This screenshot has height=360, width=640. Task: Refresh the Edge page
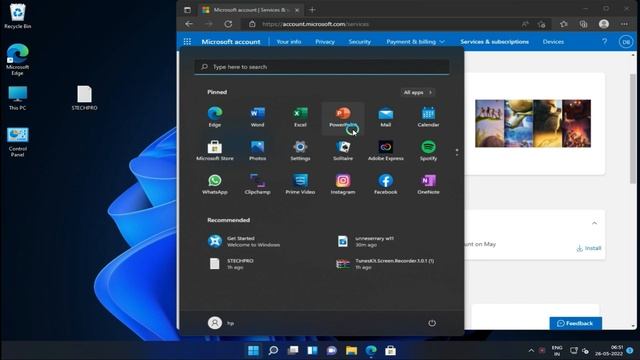coord(228,24)
